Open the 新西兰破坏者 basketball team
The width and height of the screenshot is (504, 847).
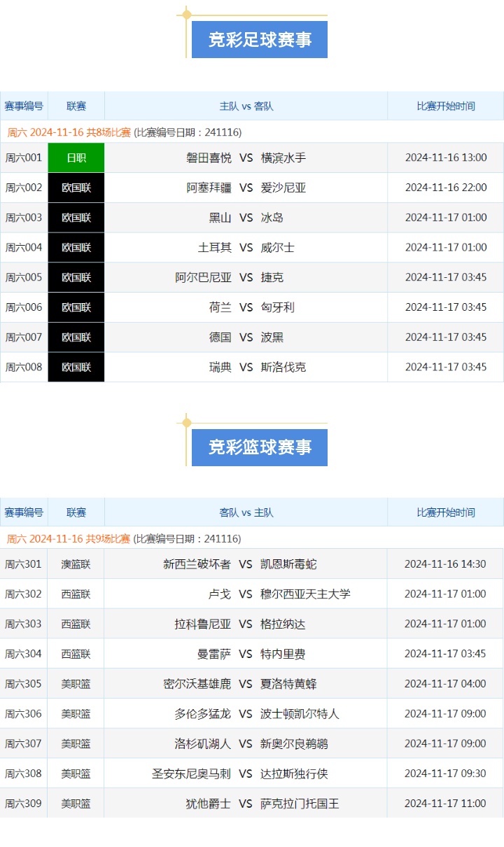197,564
